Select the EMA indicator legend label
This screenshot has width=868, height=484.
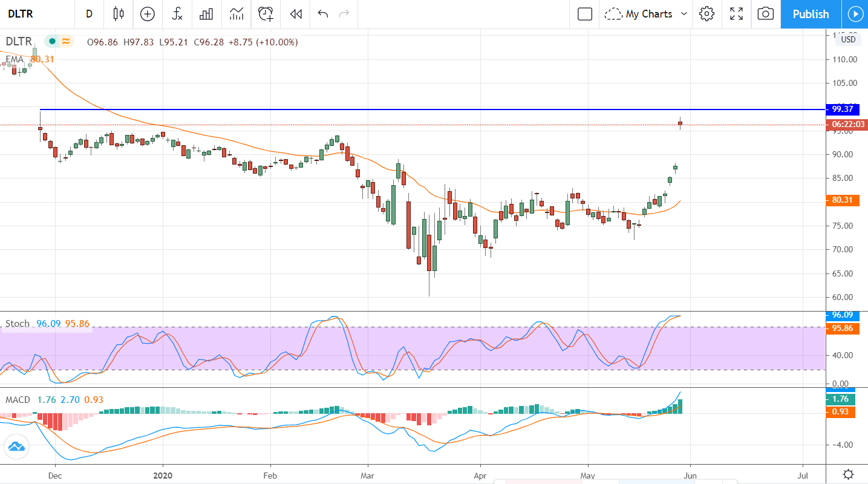click(15, 59)
